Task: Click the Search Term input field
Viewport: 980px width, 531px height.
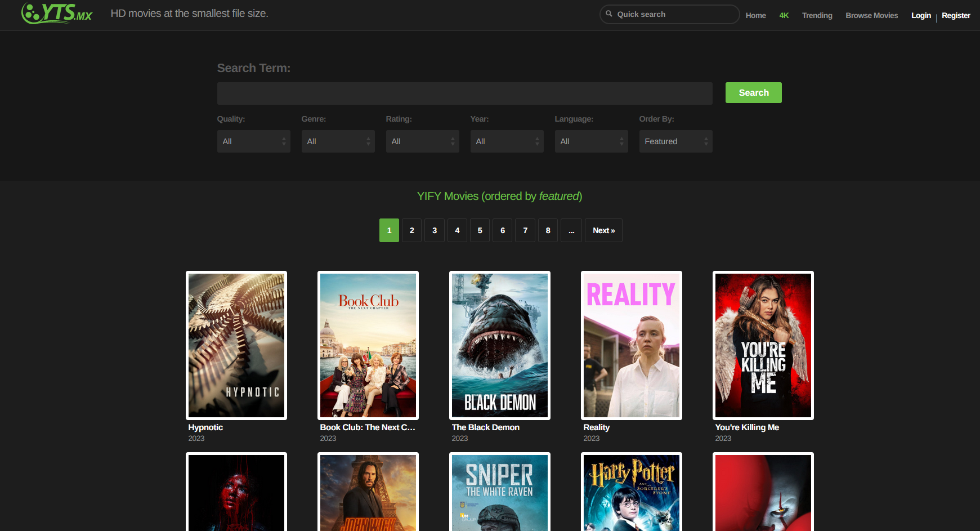Action: tap(465, 93)
